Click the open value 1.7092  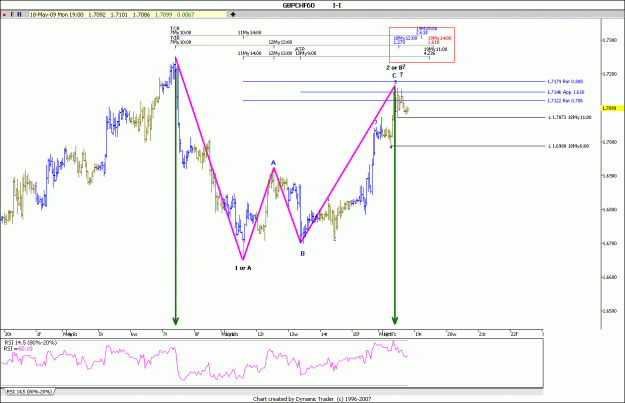pyautogui.click(x=97, y=15)
